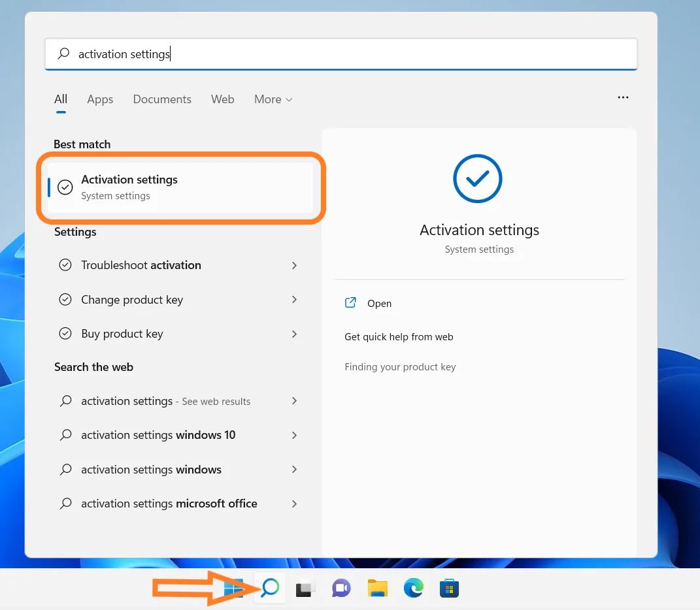Click the checkmark icon beside Buy product key

coord(65,333)
